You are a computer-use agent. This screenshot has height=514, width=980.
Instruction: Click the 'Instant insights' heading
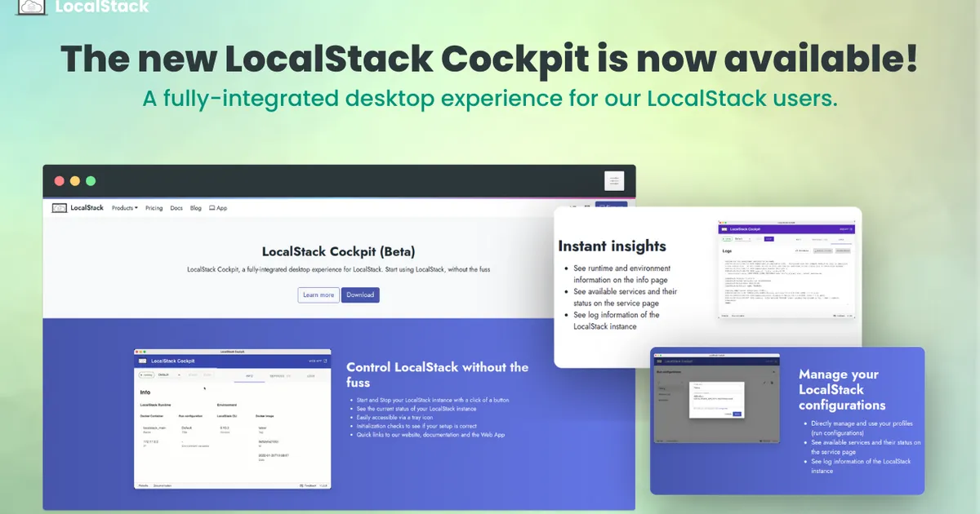tap(612, 246)
